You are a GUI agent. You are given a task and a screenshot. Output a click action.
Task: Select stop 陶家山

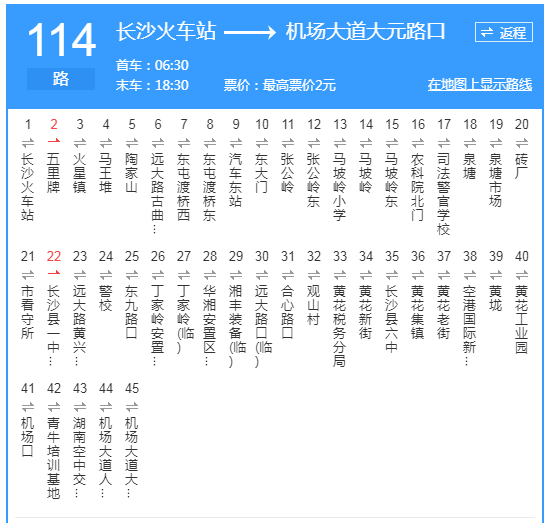click(132, 173)
